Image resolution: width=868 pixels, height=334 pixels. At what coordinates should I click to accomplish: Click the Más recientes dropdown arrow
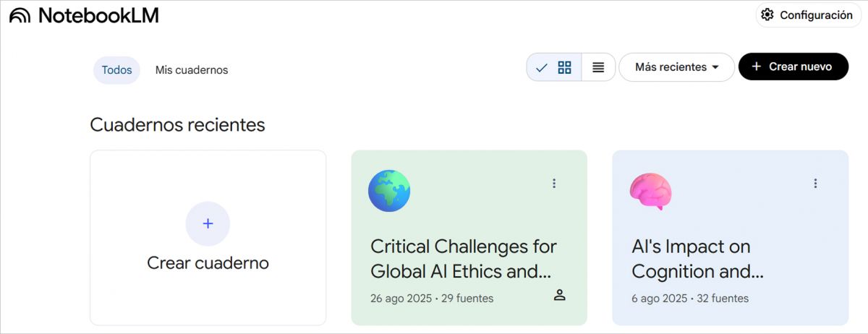point(715,67)
